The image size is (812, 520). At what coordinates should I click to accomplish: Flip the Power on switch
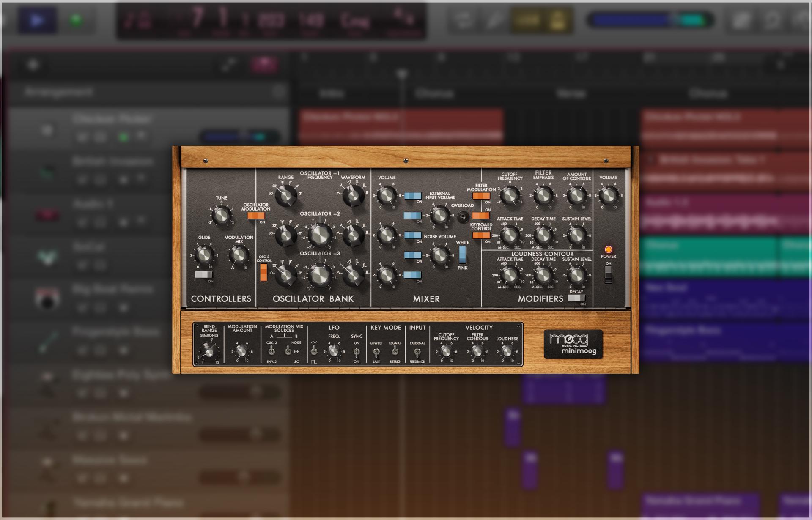click(608, 275)
